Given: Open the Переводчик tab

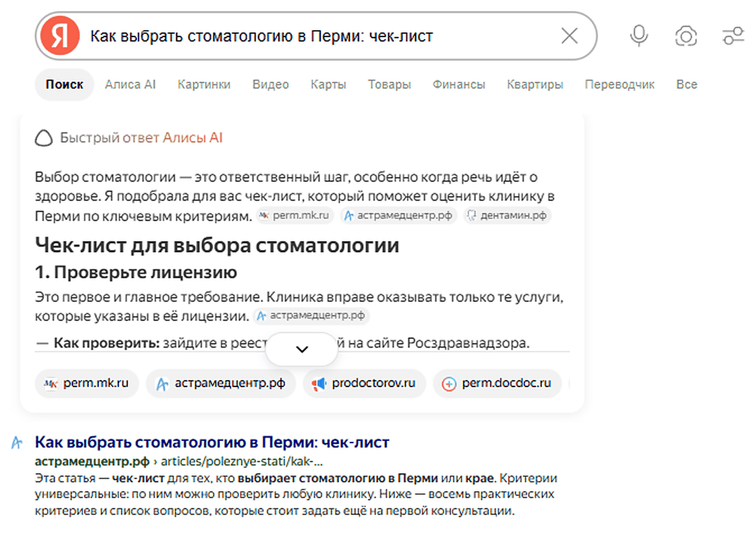Looking at the screenshot, I should (x=620, y=85).
